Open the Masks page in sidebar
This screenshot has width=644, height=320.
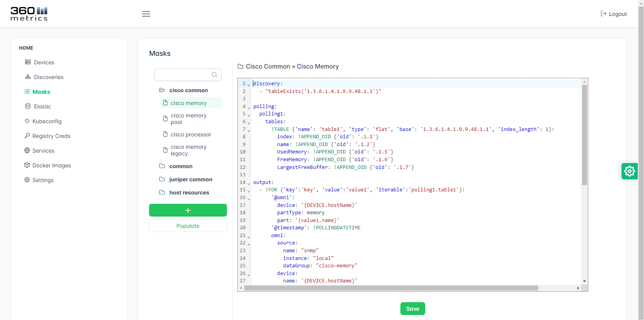click(x=41, y=92)
